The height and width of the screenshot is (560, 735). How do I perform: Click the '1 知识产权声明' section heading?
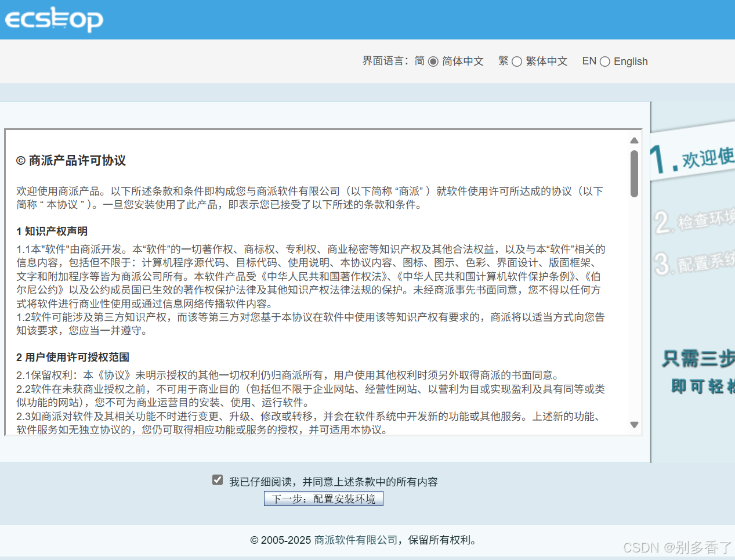click(x=52, y=231)
